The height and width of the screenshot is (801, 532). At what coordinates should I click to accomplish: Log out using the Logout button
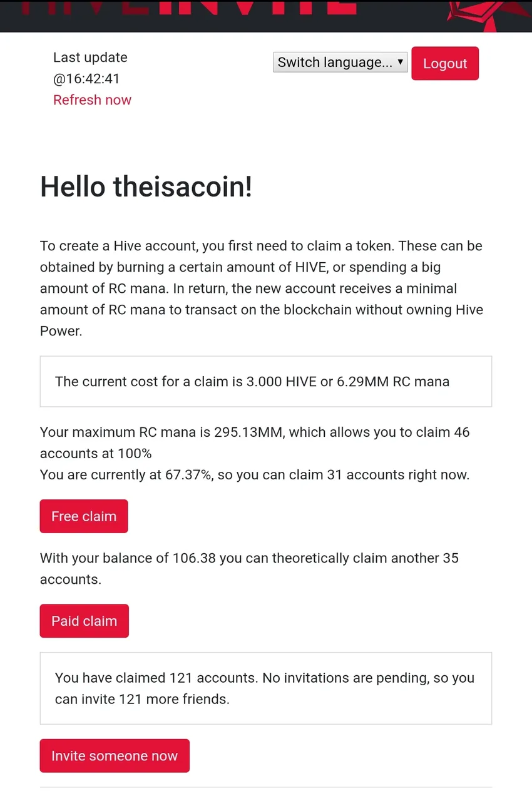coord(445,63)
